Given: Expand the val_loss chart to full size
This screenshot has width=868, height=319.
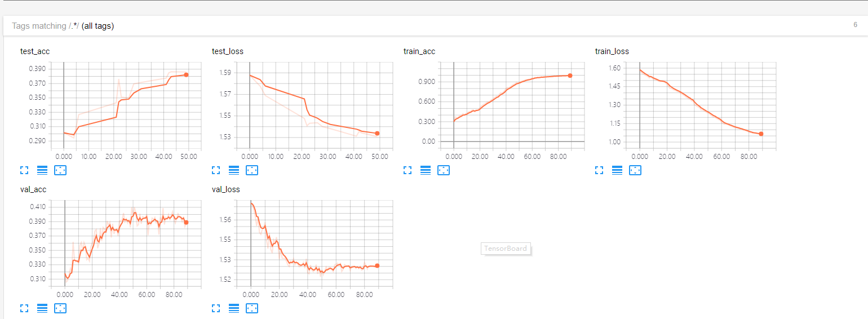Looking at the screenshot, I should pyautogui.click(x=216, y=308).
